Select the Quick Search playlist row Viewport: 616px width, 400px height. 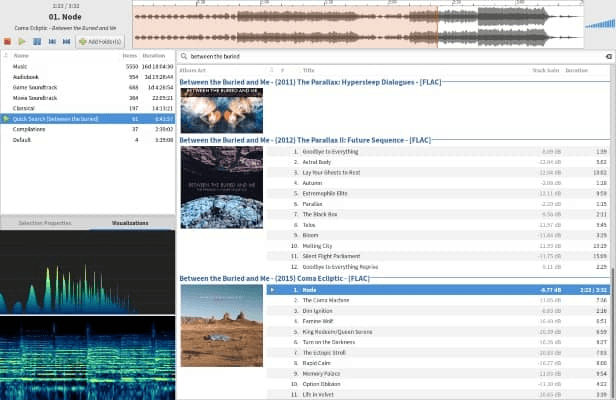(x=88, y=119)
